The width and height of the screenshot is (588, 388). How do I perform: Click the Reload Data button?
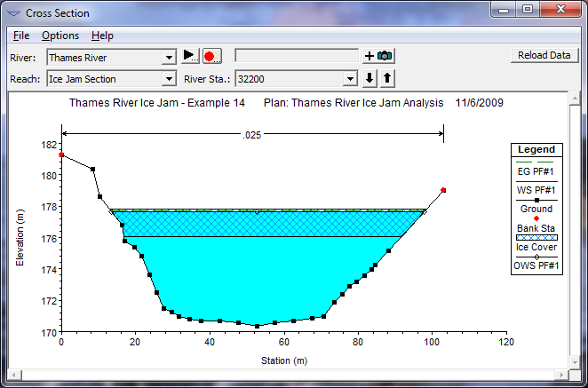click(x=544, y=55)
